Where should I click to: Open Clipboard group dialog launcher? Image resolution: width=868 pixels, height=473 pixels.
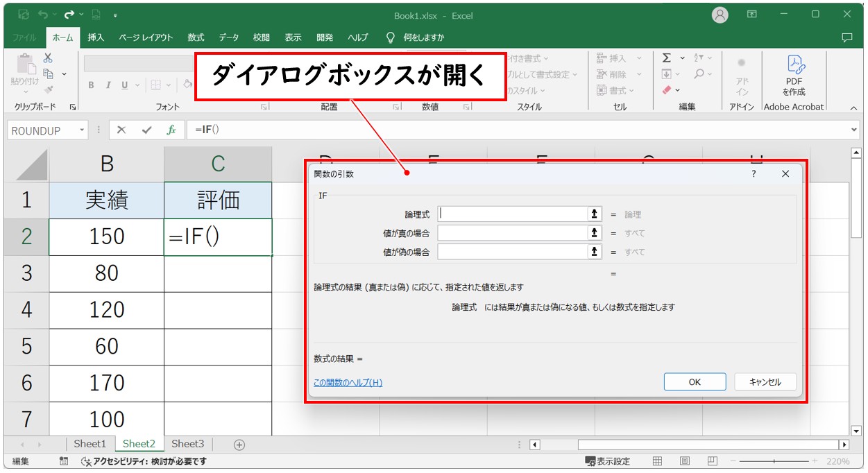(73, 108)
